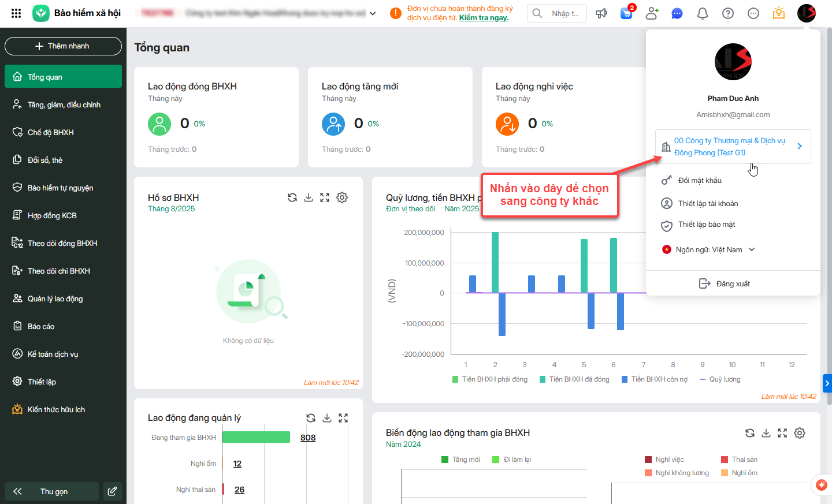Toggle Tiền BHXH phải đóng legend series
The width and height of the screenshot is (832, 504).
pyautogui.click(x=490, y=379)
